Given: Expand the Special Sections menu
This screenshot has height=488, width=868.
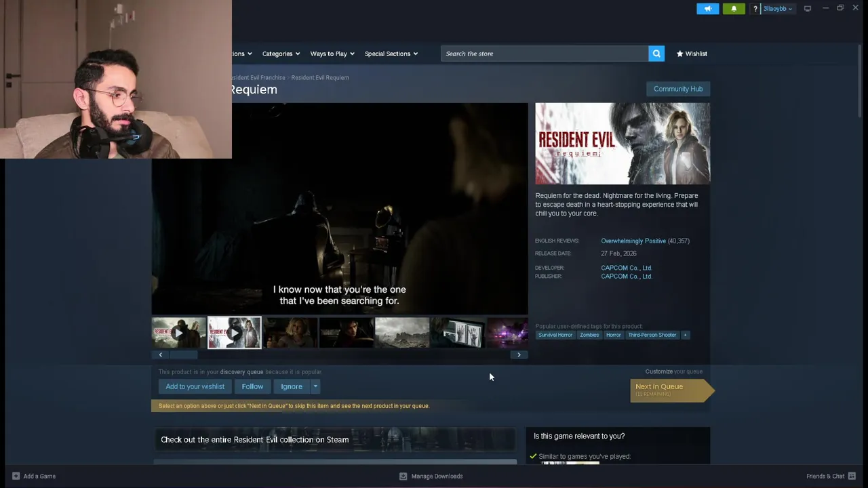Looking at the screenshot, I should [391, 54].
